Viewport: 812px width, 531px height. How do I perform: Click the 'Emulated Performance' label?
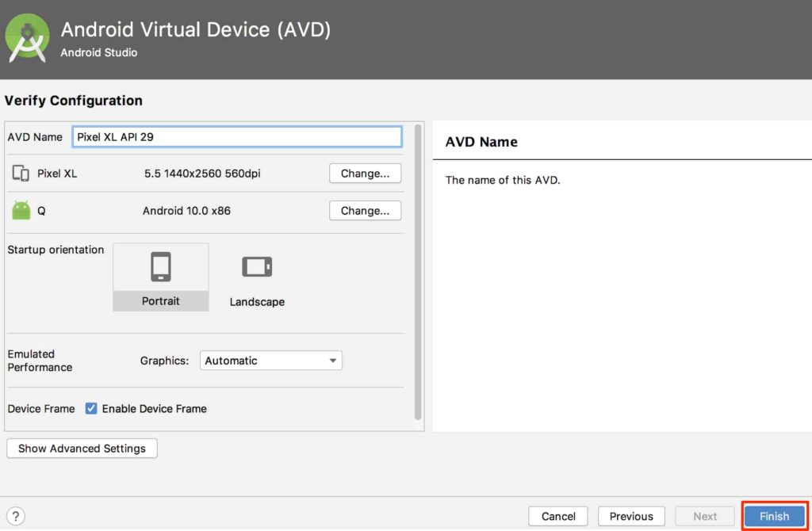(40, 361)
